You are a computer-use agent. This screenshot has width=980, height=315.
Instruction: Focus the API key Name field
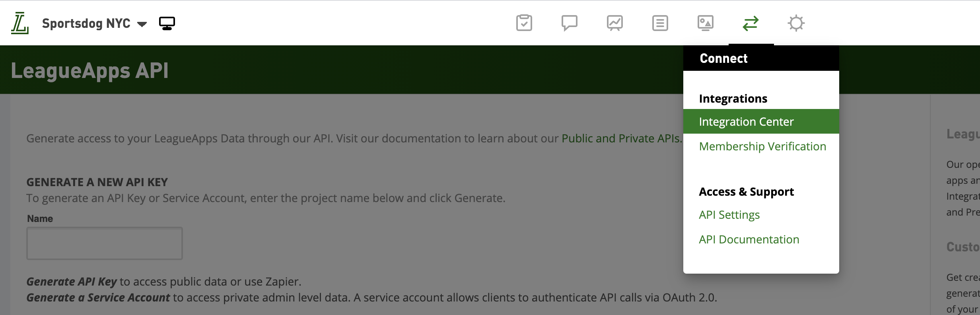[x=105, y=243]
